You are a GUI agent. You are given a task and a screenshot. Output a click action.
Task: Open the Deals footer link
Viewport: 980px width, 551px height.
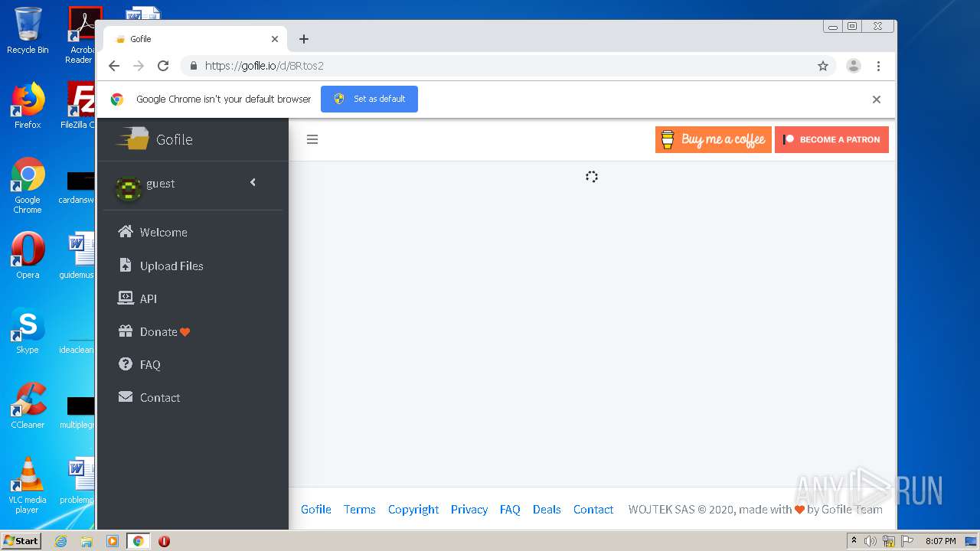coord(547,510)
